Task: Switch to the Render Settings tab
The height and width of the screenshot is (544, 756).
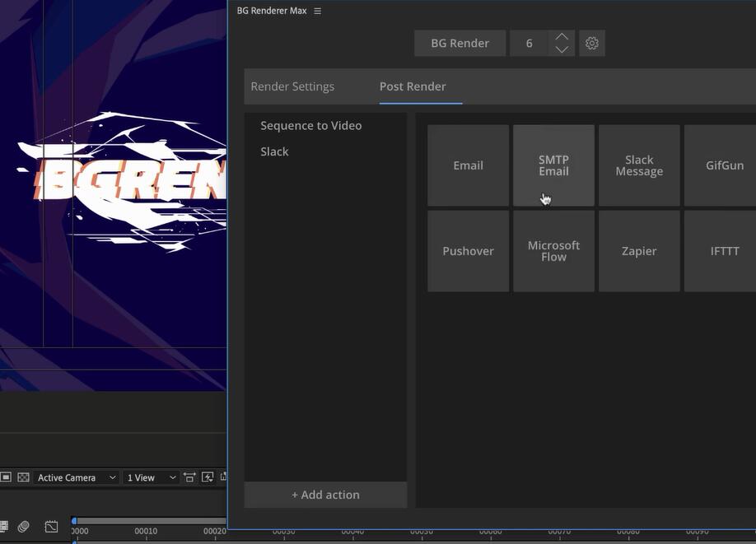Action: pos(292,86)
